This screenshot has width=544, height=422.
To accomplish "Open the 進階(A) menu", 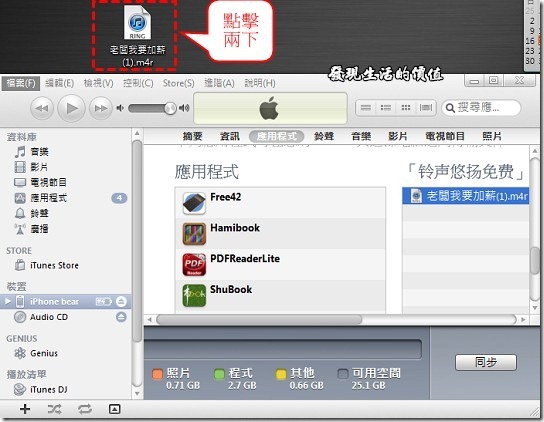I will 219,83.
